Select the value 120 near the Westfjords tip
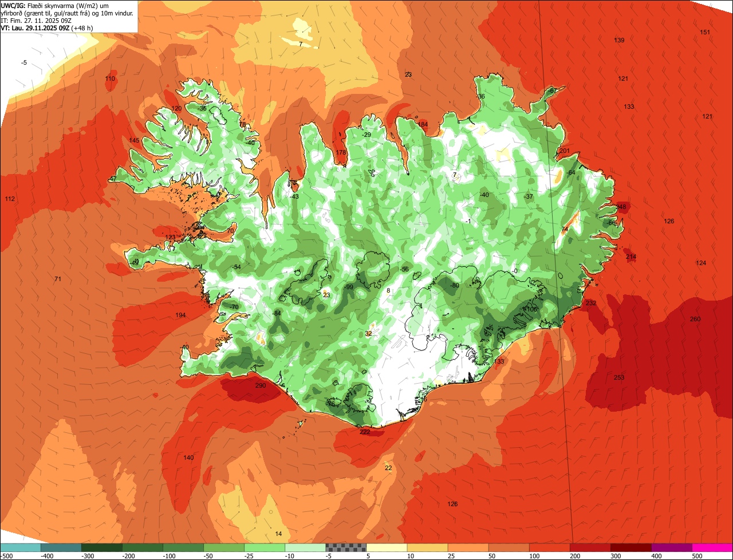Image resolution: width=733 pixels, height=560 pixels. point(176,108)
